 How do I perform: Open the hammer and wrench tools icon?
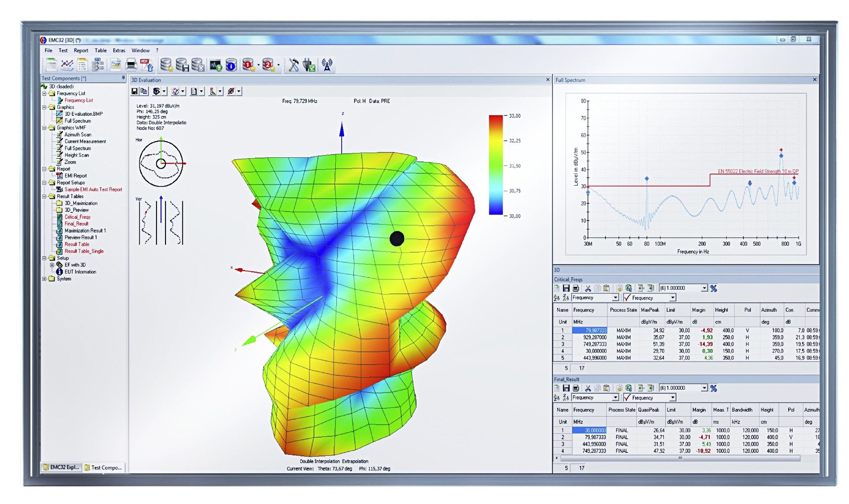point(293,65)
